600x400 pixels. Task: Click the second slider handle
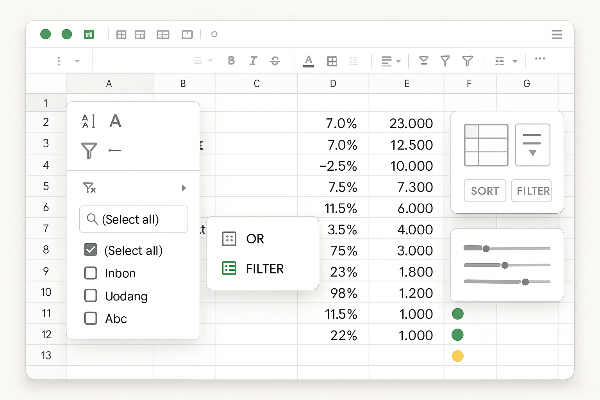[505, 265]
